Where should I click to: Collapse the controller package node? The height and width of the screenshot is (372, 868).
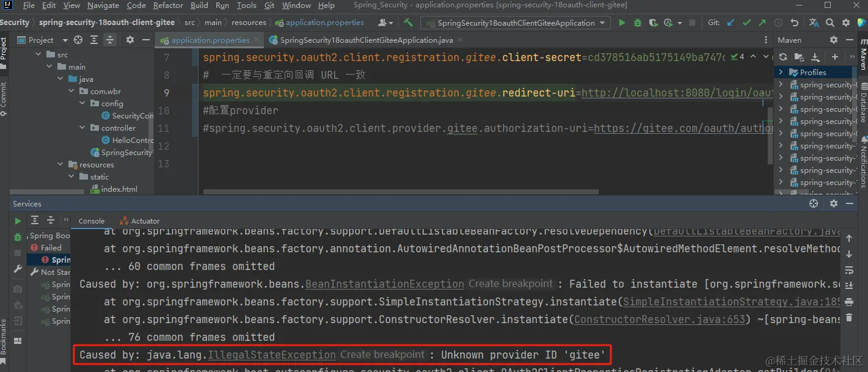point(82,128)
